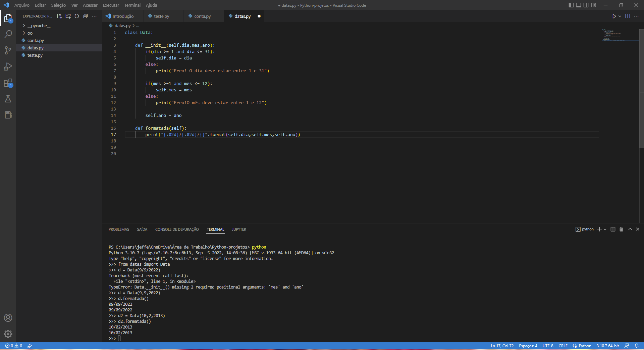The height and width of the screenshot is (350, 644).
Task: Open the Executar menu
Action: pos(111,5)
